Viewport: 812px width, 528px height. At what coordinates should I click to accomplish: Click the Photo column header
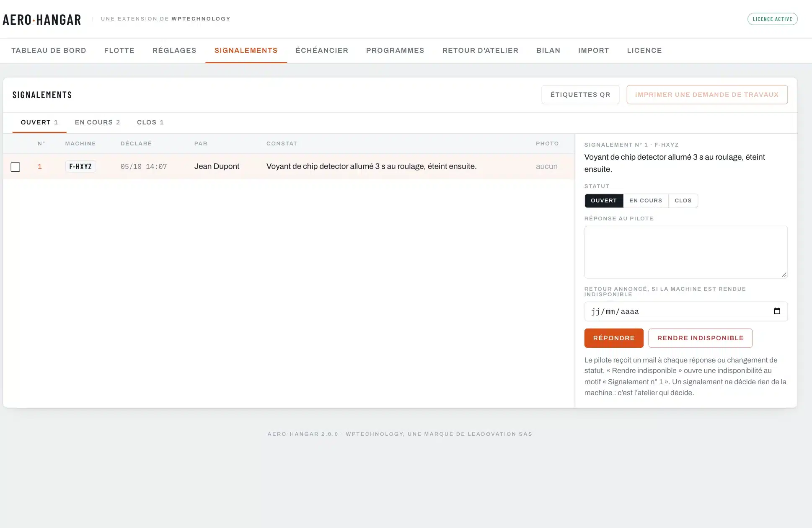click(x=547, y=143)
